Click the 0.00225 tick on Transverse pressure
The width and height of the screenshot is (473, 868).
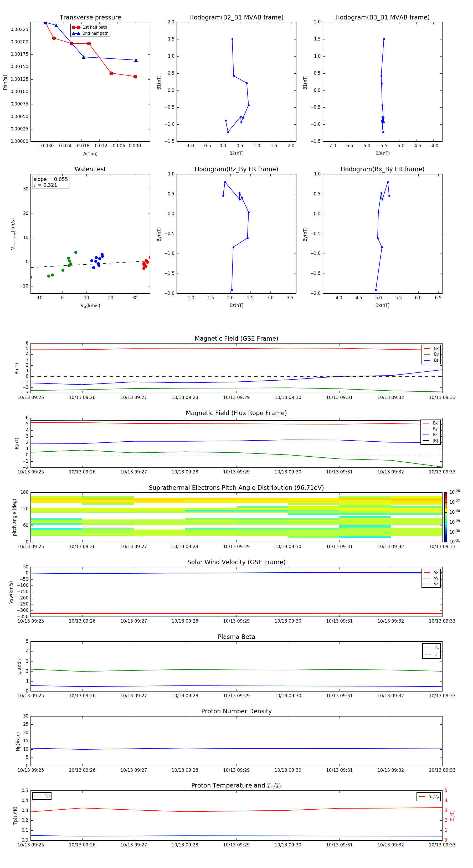pyautogui.click(x=19, y=30)
